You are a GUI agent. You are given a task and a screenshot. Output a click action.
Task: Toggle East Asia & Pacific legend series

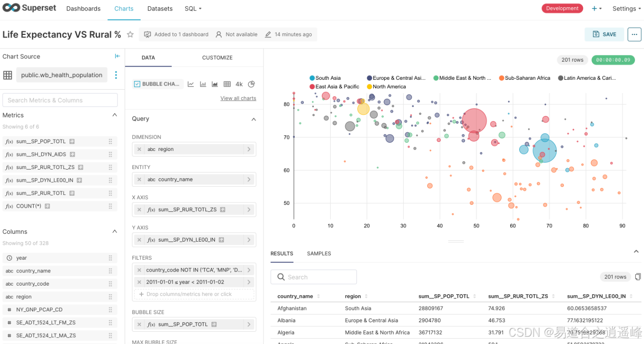tap(334, 87)
